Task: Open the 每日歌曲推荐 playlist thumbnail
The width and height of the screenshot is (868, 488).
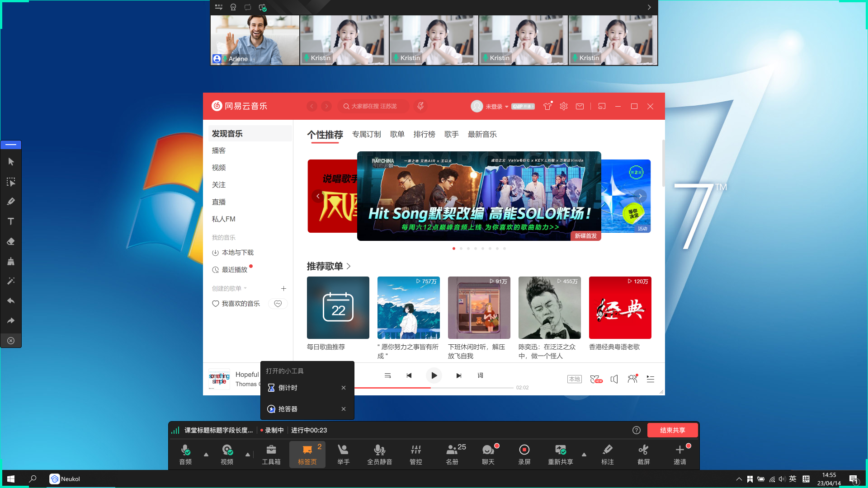Action: [338, 308]
